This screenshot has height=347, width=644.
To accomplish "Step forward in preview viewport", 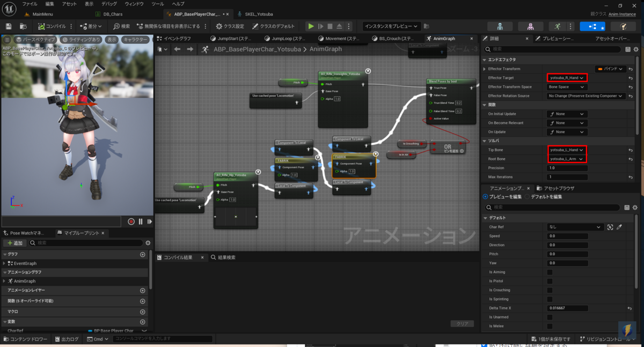I will pyautogui.click(x=150, y=222).
